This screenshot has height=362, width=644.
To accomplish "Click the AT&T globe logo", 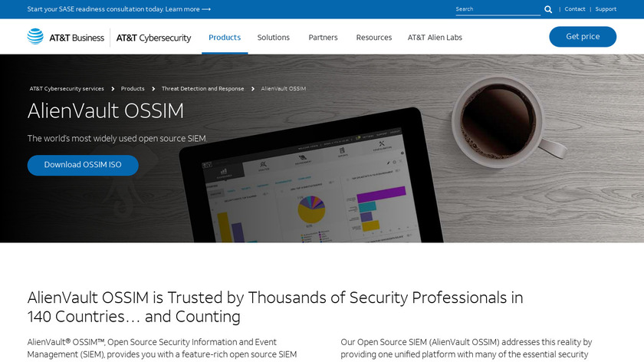I will [x=35, y=37].
